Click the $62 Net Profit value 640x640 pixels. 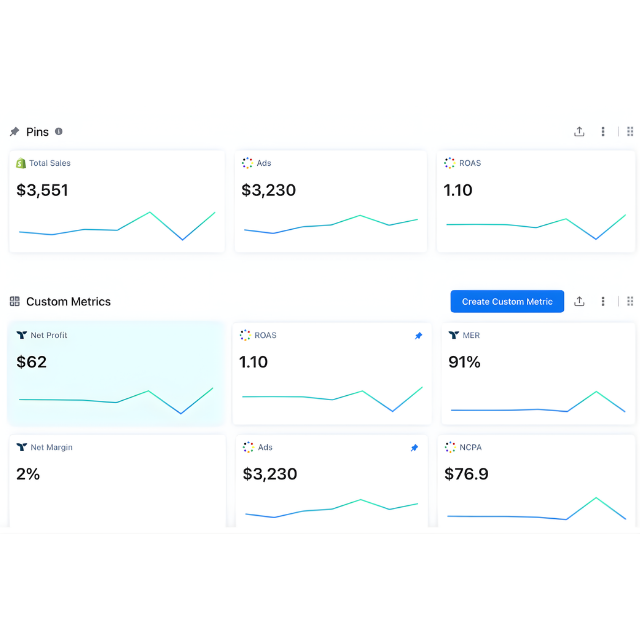tap(31, 362)
